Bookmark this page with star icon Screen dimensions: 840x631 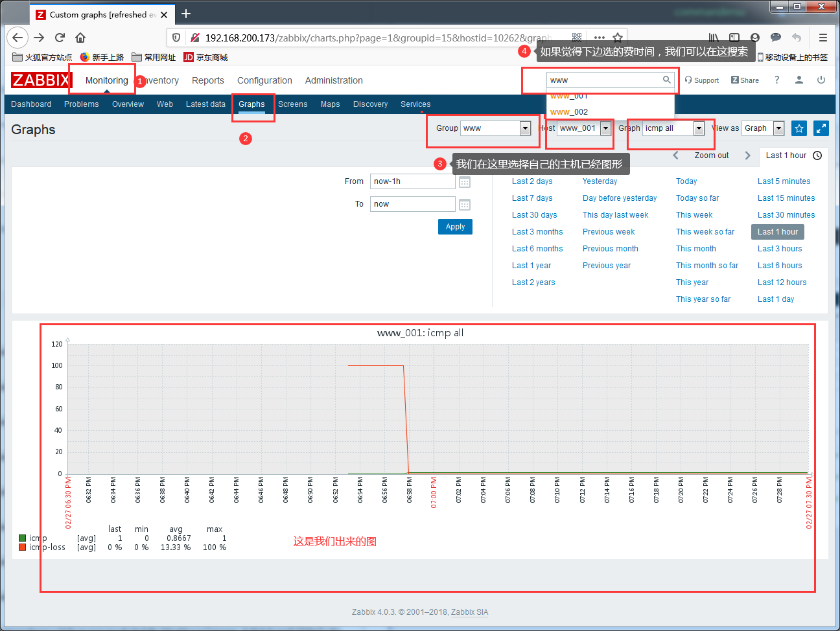point(618,38)
